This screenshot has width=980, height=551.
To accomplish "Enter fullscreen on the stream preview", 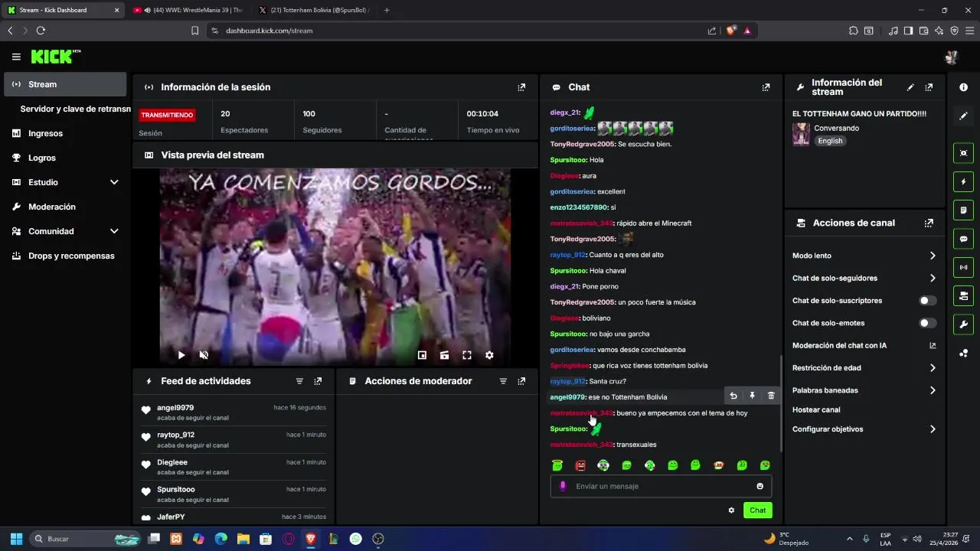I will click(x=467, y=355).
